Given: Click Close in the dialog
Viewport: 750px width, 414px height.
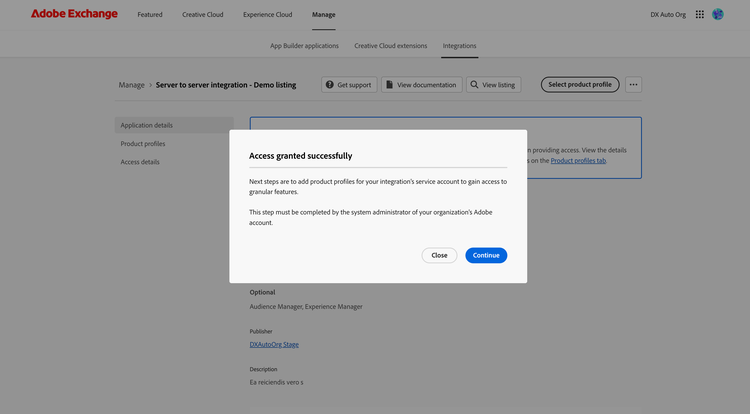Looking at the screenshot, I should pyautogui.click(x=439, y=255).
